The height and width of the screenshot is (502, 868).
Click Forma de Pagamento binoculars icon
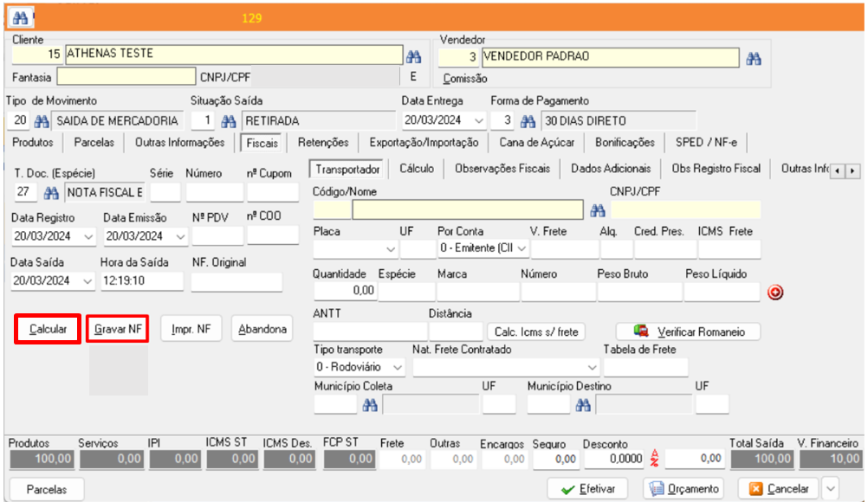(528, 121)
